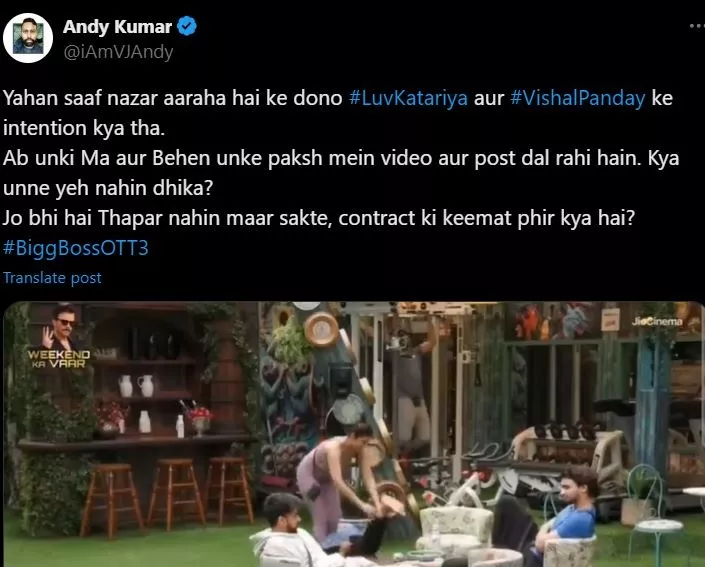Click the Andy Kumar display name
The height and width of the screenshot is (567, 705).
[117, 27]
